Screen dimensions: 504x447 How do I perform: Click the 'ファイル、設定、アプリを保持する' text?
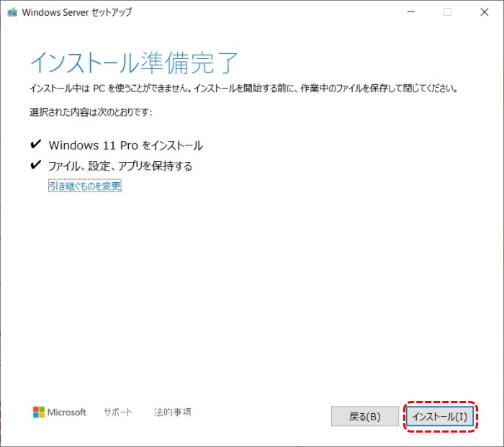click(120, 166)
